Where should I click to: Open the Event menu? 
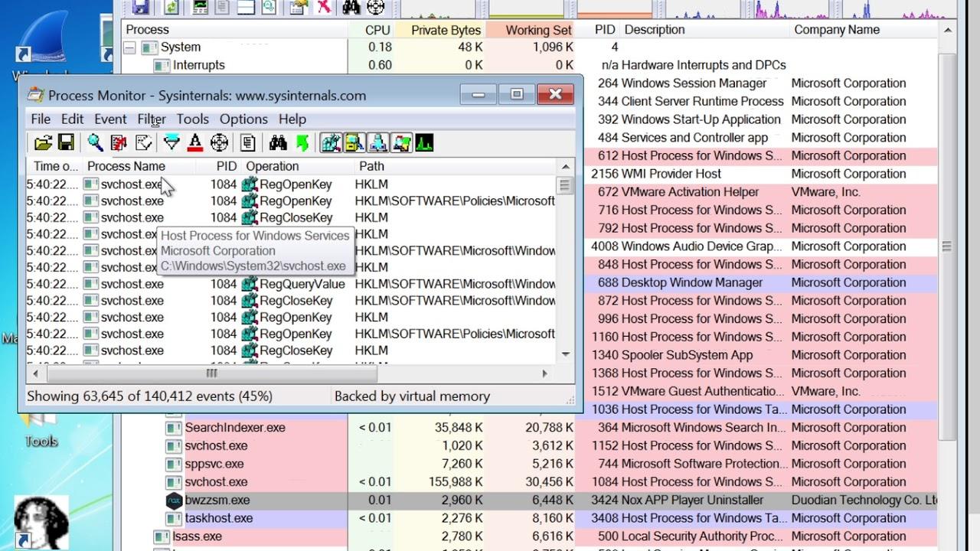pyautogui.click(x=110, y=119)
